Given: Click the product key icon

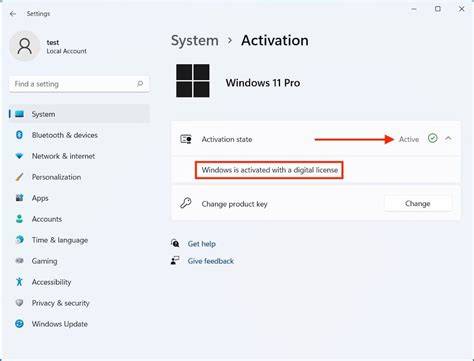Looking at the screenshot, I should (x=186, y=203).
